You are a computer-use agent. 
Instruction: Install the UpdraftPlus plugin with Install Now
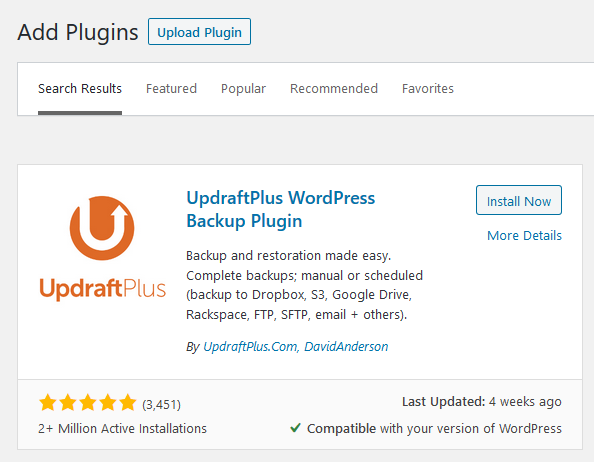point(519,200)
